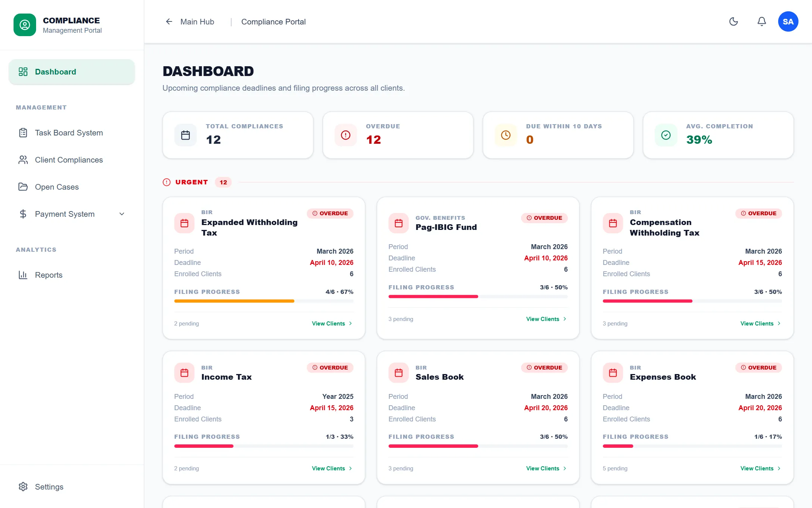Click the Urgent section alert icon
Viewport: 812px width, 508px height.
tap(167, 182)
